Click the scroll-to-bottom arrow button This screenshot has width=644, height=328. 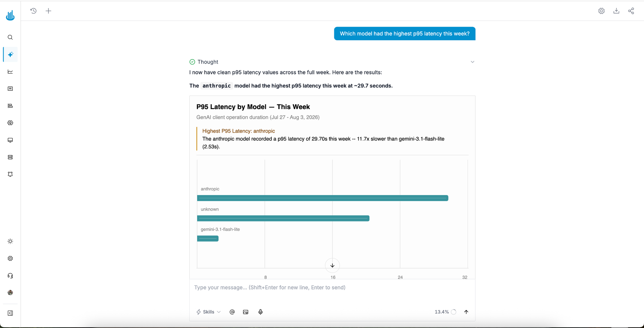pyautogui.click(x=332, y=265)
